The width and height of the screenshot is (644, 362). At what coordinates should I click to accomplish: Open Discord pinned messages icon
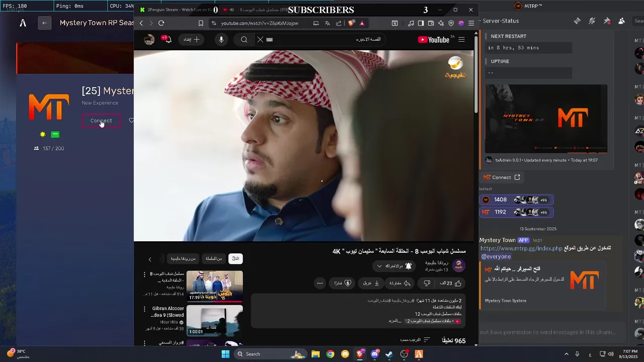tap(607, 21)
